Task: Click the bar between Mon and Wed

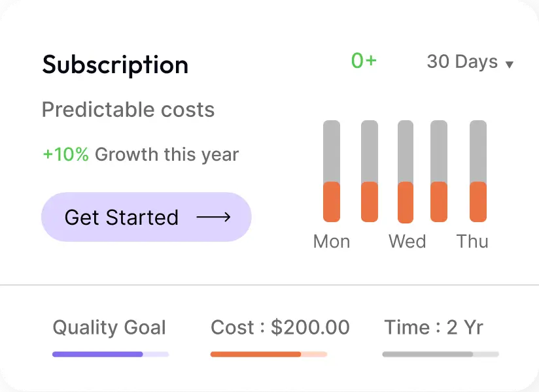Action: coord(370,173)
